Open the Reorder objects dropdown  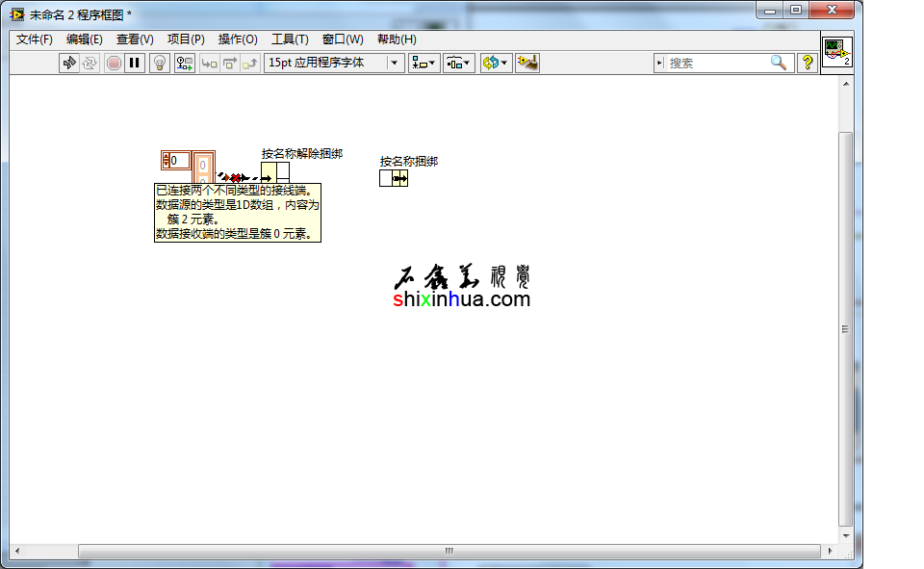pyautogui.click(x=496, y=63)
